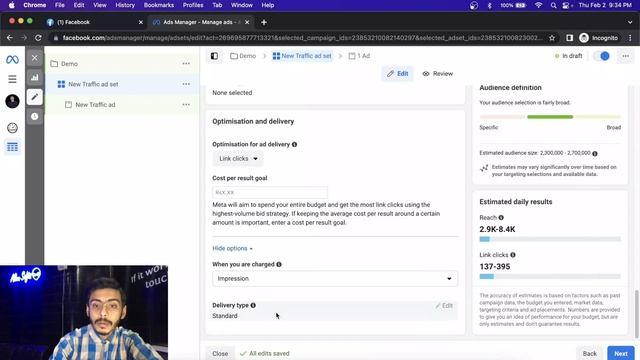Image resolution: width=640 pixels, height=360 pixels.
Task: Open Incognito profile indicator
Action: (599, 38)
